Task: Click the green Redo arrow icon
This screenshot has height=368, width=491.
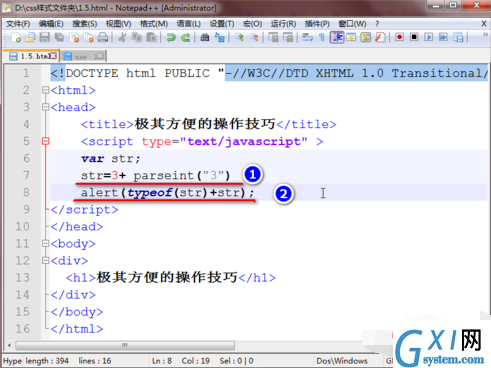Action: click(185, 37)
